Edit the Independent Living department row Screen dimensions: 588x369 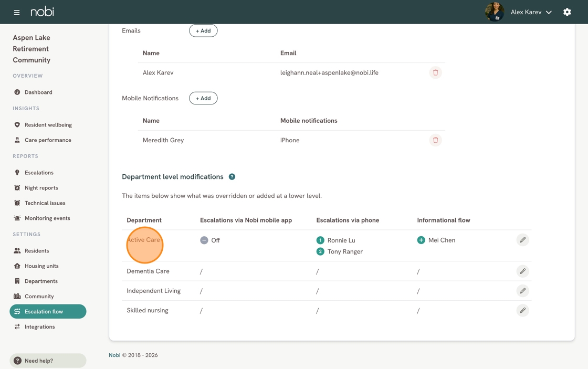[x=523, y=291]
